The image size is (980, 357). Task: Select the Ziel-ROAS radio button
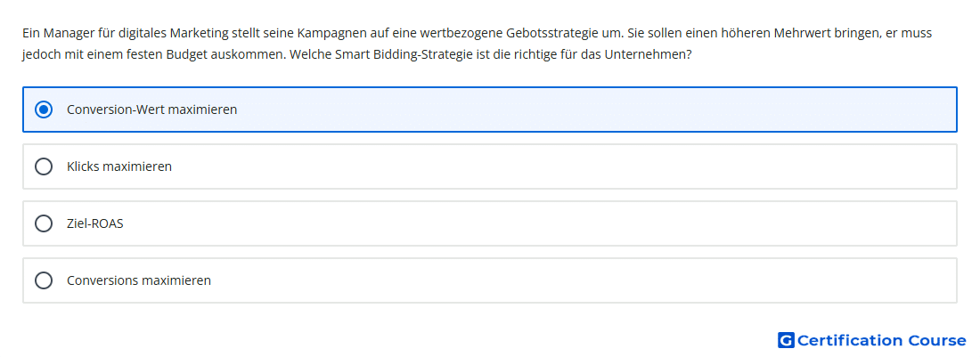pyautogui.click(x=44, y=223)
